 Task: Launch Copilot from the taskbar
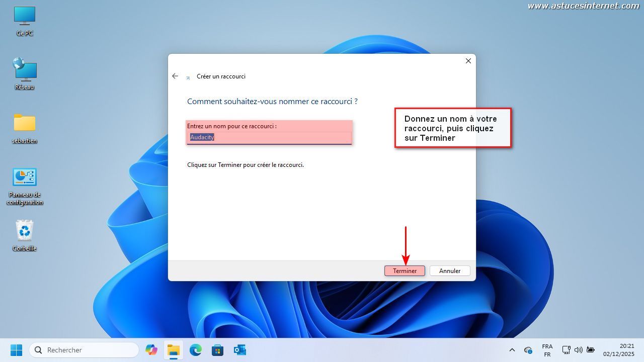pyautogui.click(x=151, y=350)
